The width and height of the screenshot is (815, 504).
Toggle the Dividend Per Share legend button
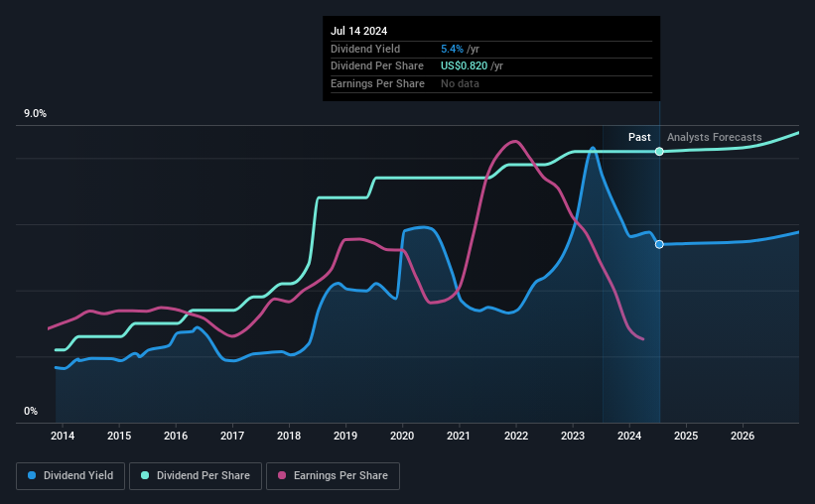[196, 476]
